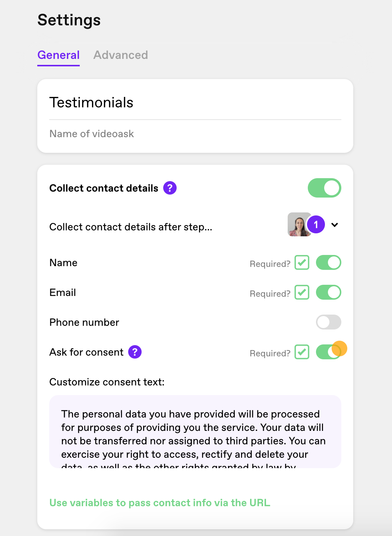This screenshot has width=392, height=536.
Task: Select the step video thumbnail
Action: [299, 224]
